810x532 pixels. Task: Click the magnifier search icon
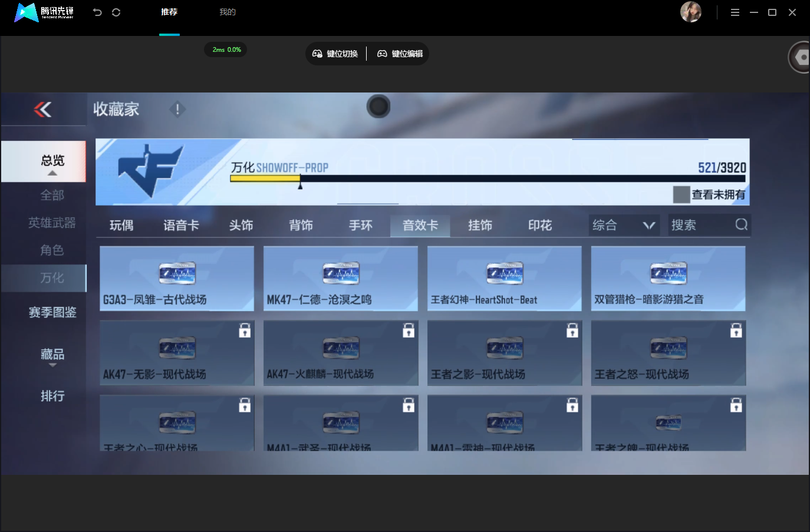click(741, 224)
